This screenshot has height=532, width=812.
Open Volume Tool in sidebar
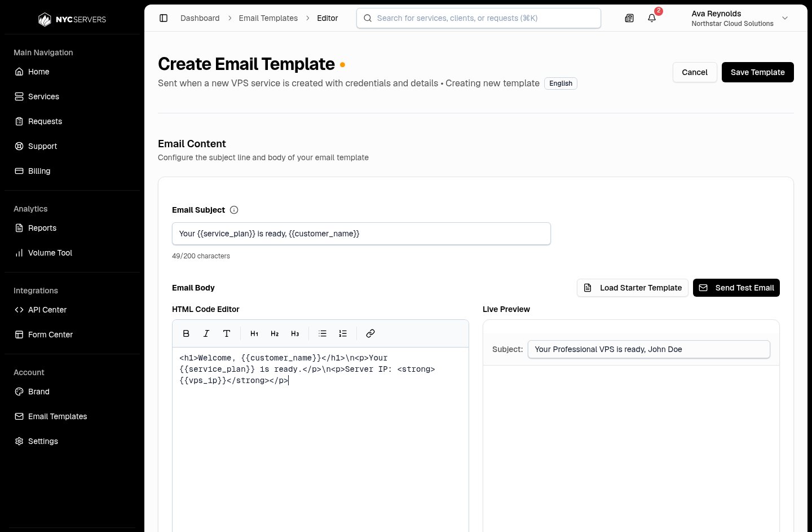(72, 253)
